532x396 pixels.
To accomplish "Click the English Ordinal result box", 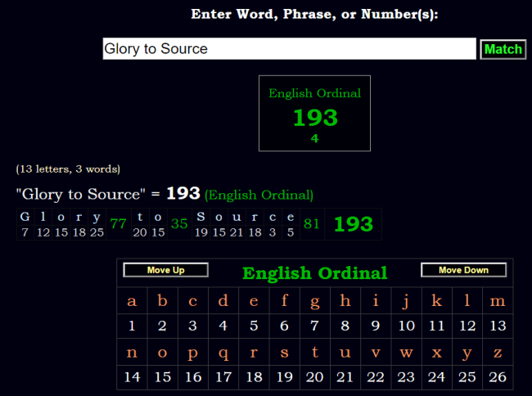I will click(314, 113).
